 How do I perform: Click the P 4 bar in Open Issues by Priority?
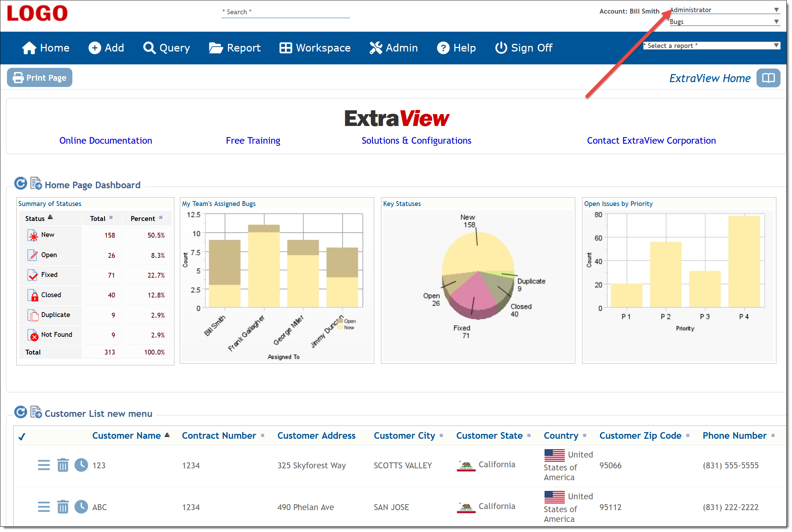[x=744, y=261]
